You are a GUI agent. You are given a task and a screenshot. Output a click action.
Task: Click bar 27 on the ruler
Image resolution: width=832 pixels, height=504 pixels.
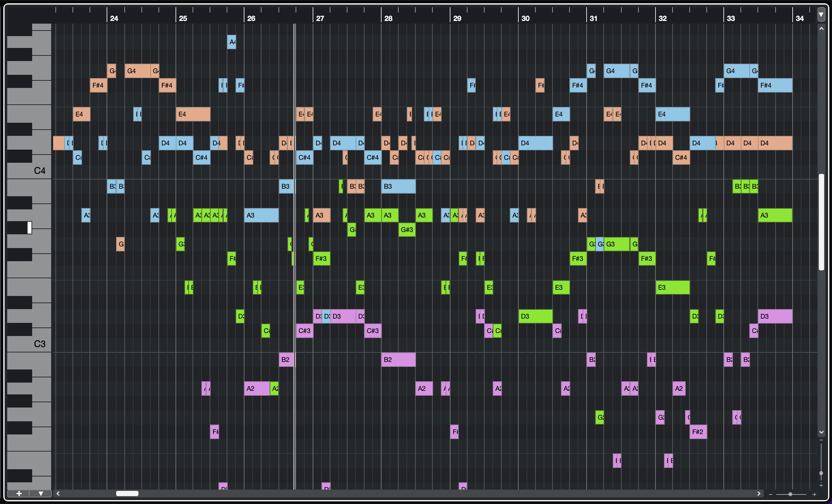click(x=320, y=18)
